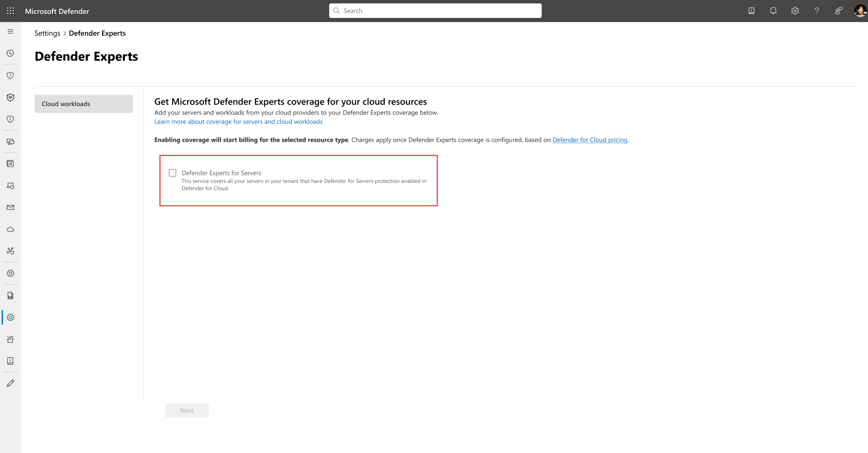Open notifications bell in the top bar
This screenshot has height=453, width=868.
[773, 11]
